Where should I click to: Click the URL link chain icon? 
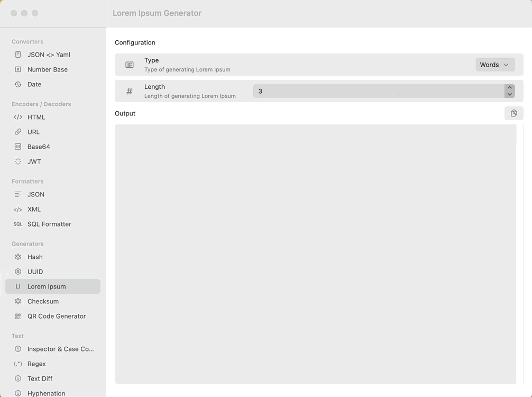[18, 132]
